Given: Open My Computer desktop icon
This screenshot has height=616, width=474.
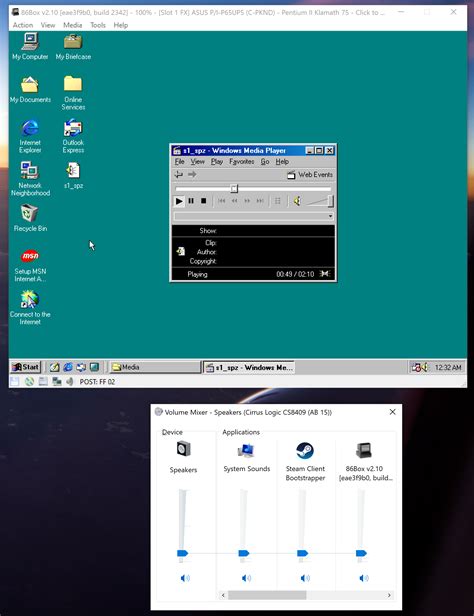Looking at the screenshot, I should 30,46.
